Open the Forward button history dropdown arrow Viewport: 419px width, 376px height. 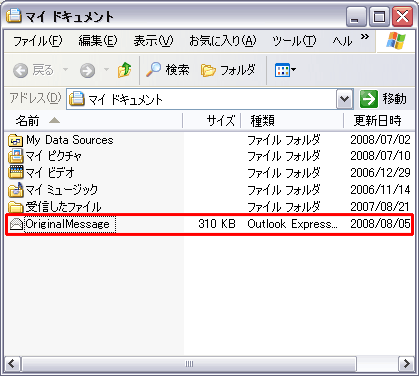point(106,70)
